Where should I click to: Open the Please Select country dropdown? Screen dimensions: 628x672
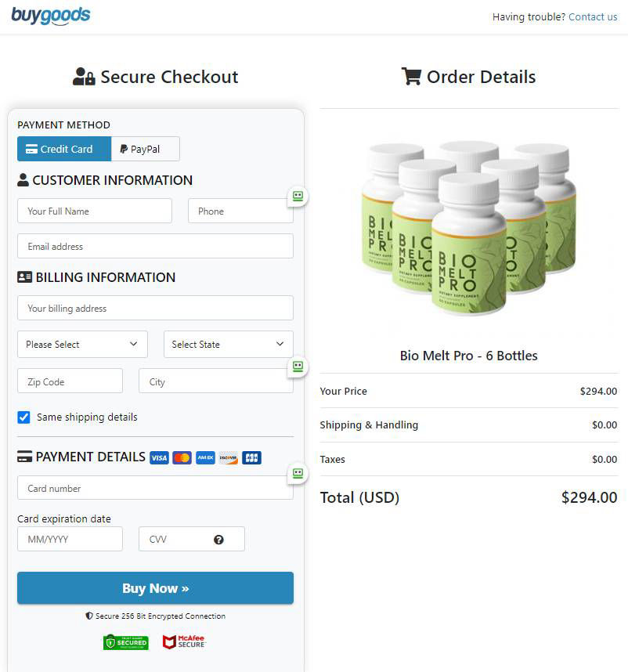pyautogui.click(x=81, y=344)
